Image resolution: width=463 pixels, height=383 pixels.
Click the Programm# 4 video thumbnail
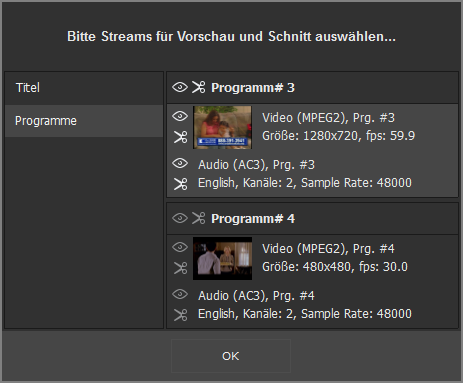(x=222, y=258)
